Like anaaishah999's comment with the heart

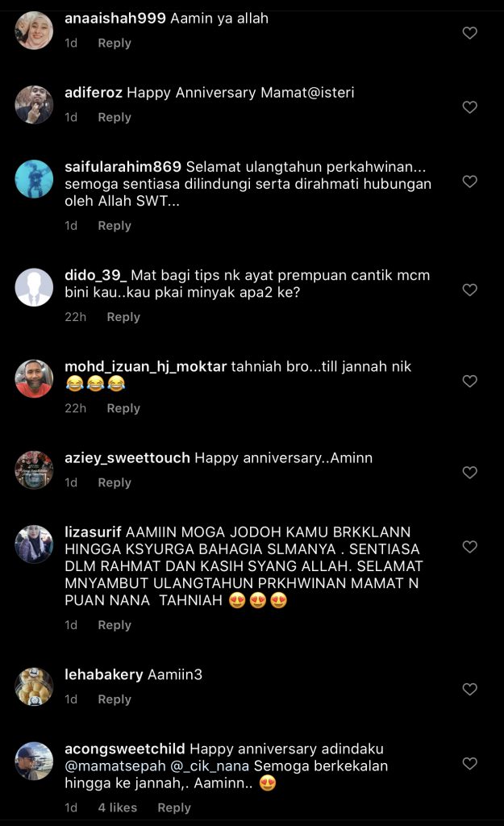pyautogui.click(x=470, y=32)
